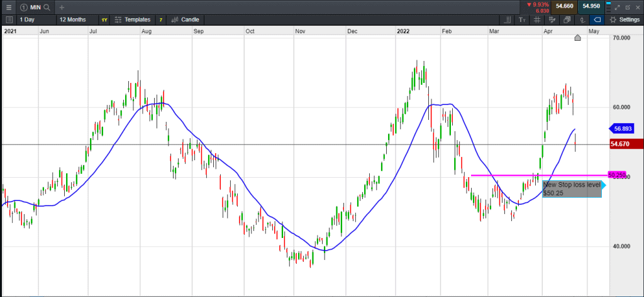The height and width of the screenshot is (297, 644).
Task: Select the New Stop loss level annotation
Action: click(572, 188)
